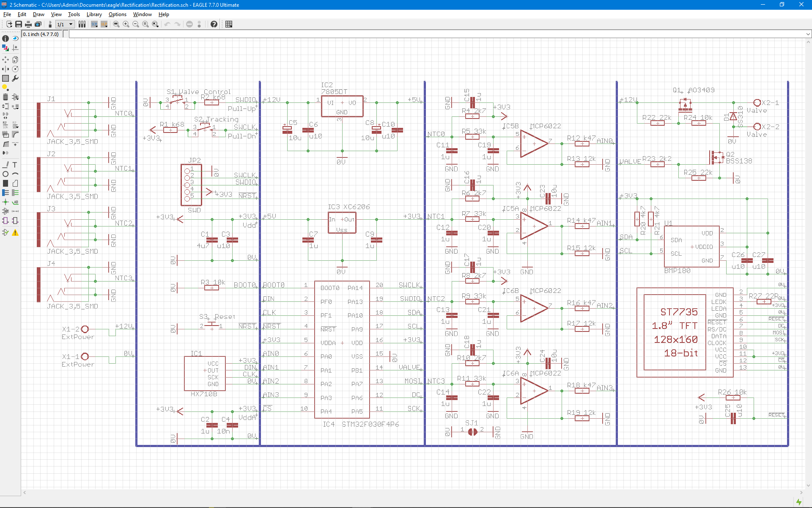
Task: Click the yellow Mark tool circle
Action: pos(5,87)
